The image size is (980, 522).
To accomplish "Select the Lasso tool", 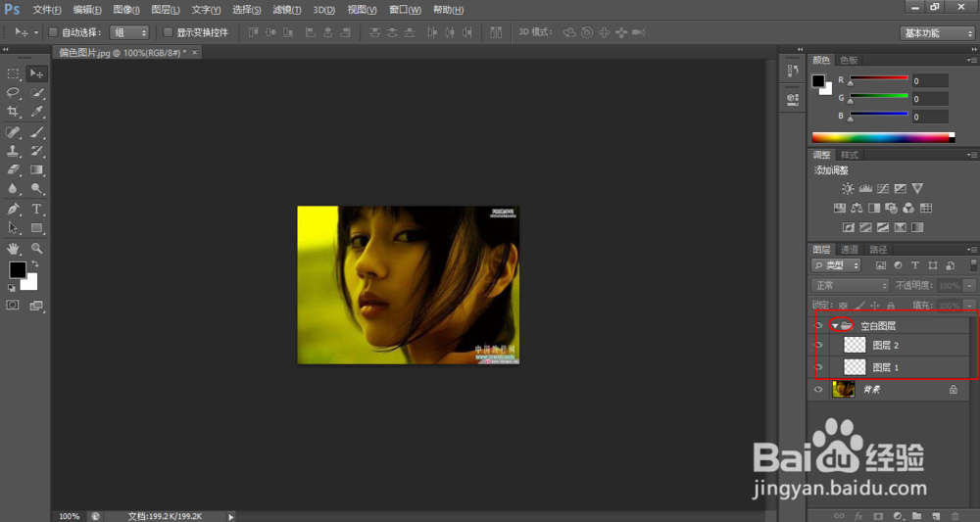I will (x=13, y=92).
